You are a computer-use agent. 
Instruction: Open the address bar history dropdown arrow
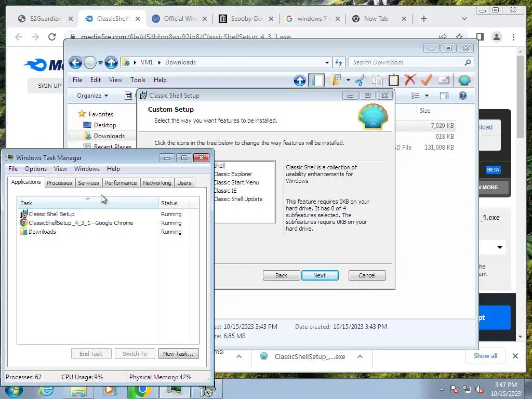tap(327, 62)
